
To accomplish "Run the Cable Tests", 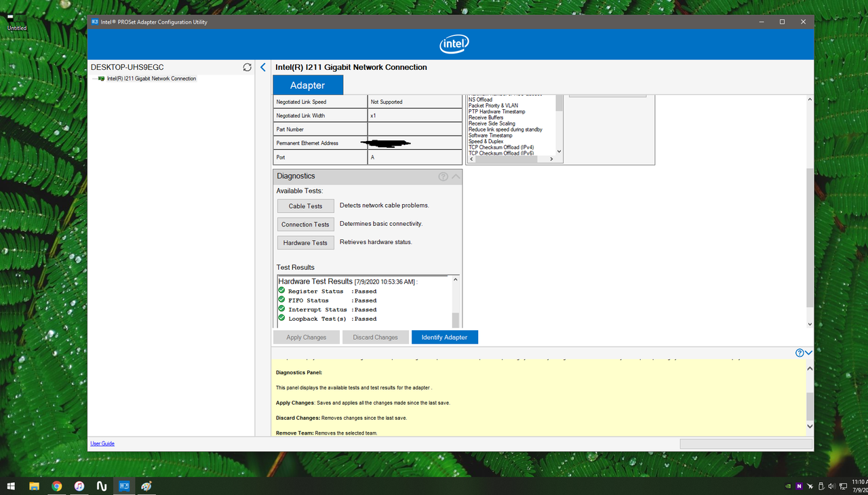I will 306,206.
